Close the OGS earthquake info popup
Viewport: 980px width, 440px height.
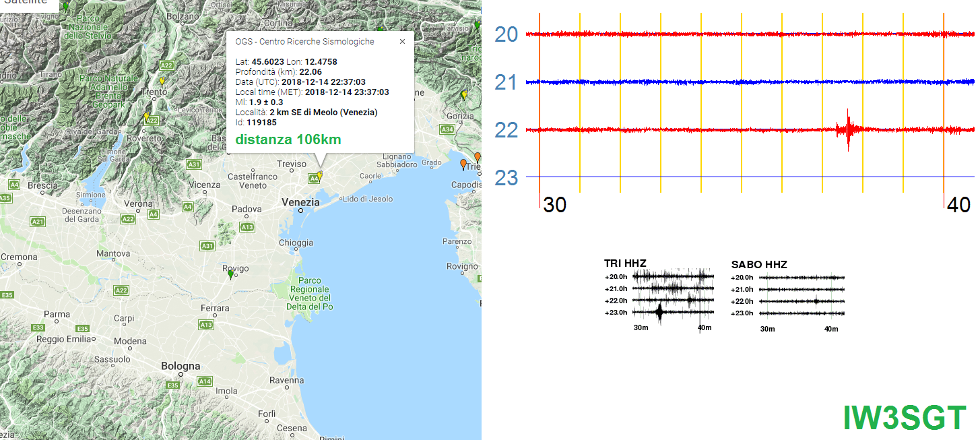[x=402, y=41]
